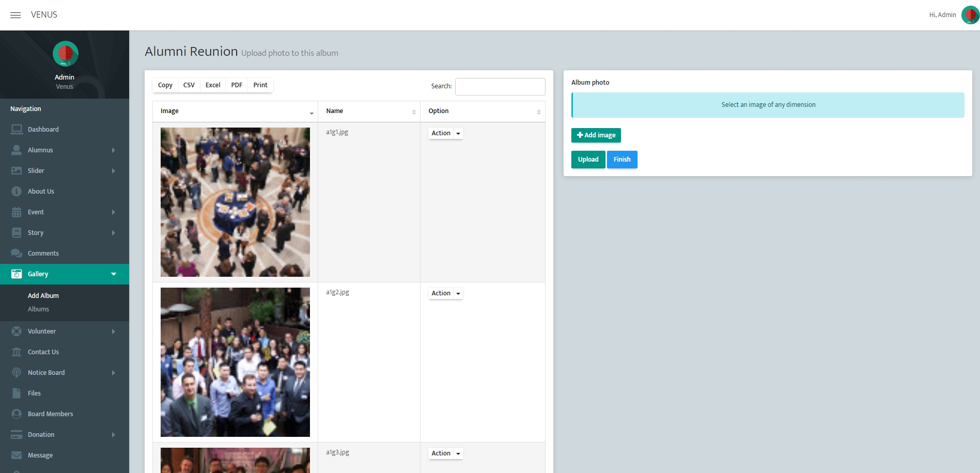Click the Dashboard monitor icon
The height and width of the screenshot is (473, 980).
point(17,129)
